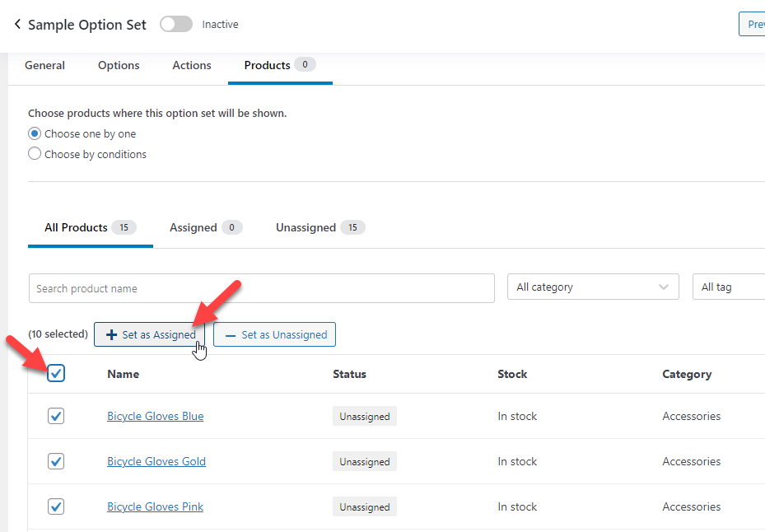Screen dimensions: 765x532
Task: Click the Category column header
Action: (x=687, y=374)
